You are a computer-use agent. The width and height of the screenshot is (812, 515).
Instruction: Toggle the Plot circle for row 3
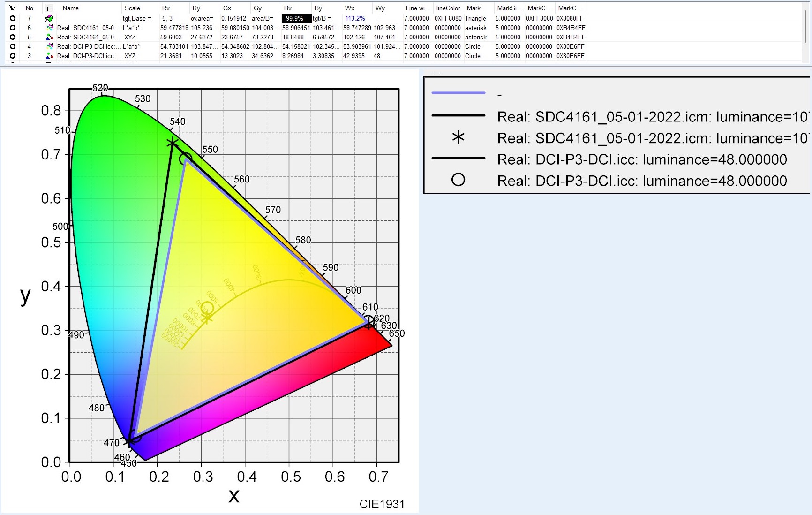(x=13, y=56)
